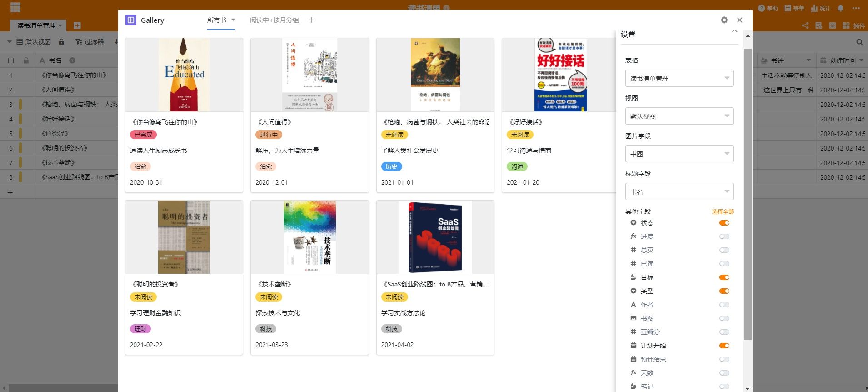Enable the 作者 field toggle
This screenshot has height=392, width=868.
(724, 305)
